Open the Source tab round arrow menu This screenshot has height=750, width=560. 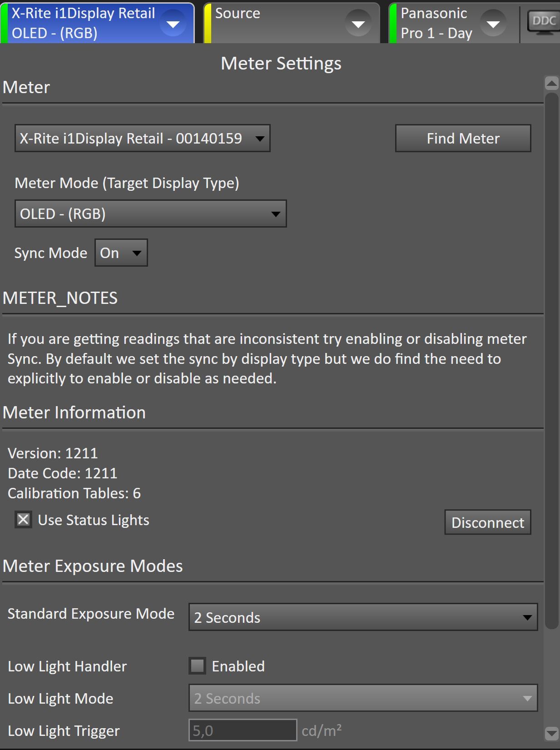click(358, 24)
